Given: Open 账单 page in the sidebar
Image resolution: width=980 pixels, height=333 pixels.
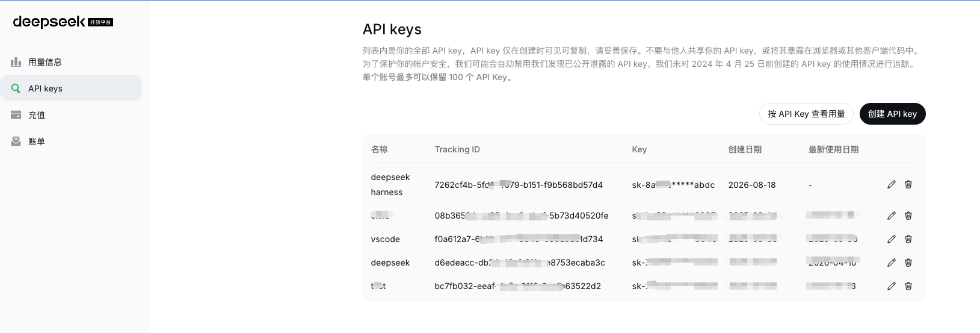Looking at the screenshot, I should (71, 142).
